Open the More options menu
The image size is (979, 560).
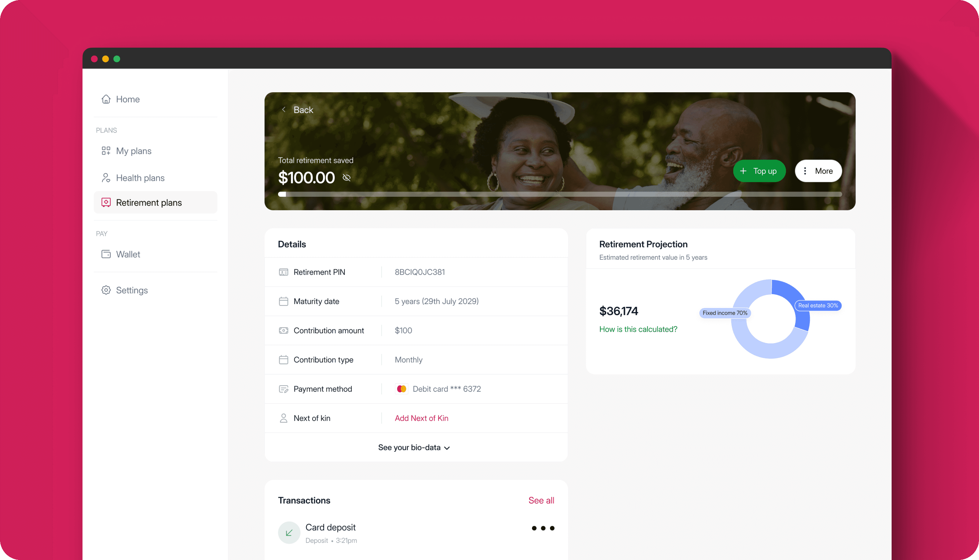tap(818, 171)
